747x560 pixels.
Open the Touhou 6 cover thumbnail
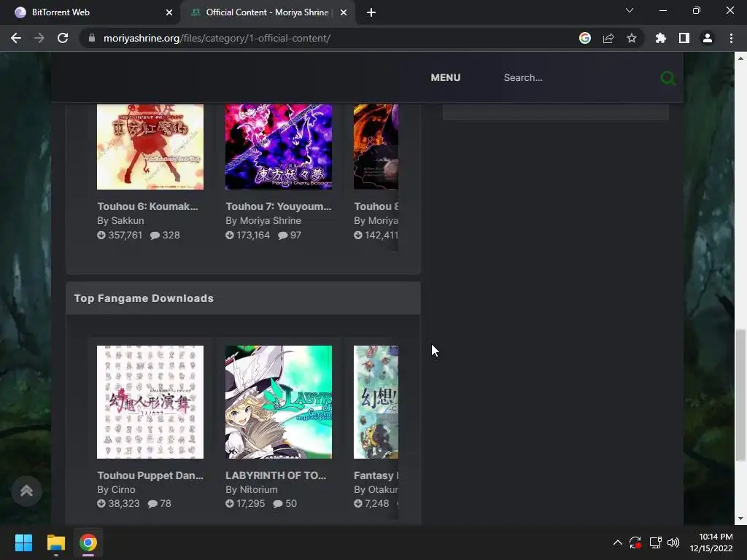pyautogui.click(x=150, y=147)
